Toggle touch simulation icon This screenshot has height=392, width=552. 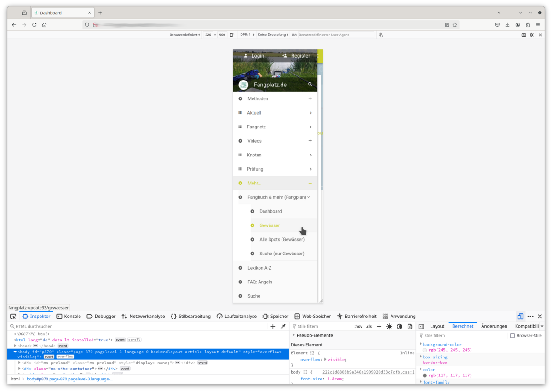pos(381,35)
